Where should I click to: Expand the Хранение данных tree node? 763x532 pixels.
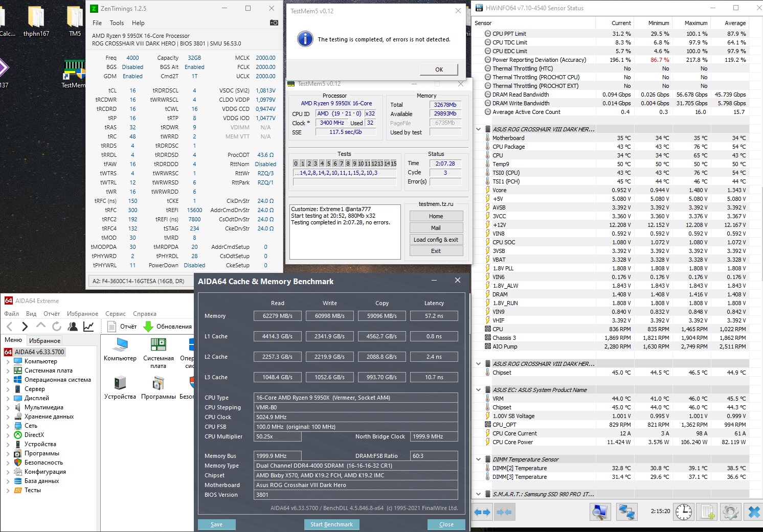click(8, 417)
